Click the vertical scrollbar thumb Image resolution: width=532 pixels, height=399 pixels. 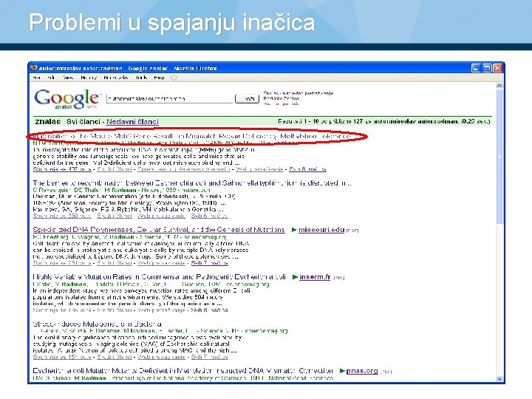[x=499, y=157]
